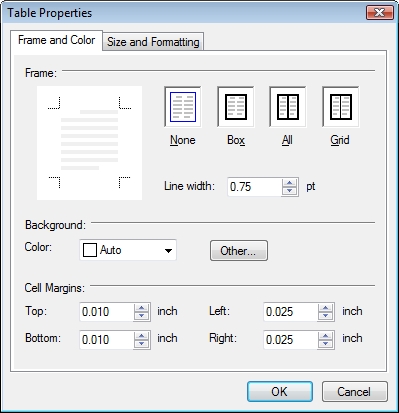Click the Auto color swatch box
The image size is (399, 413).
(90, 250)
